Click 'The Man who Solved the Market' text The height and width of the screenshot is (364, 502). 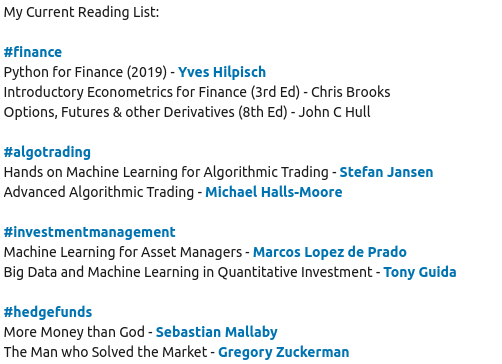[x=105, y=352]
